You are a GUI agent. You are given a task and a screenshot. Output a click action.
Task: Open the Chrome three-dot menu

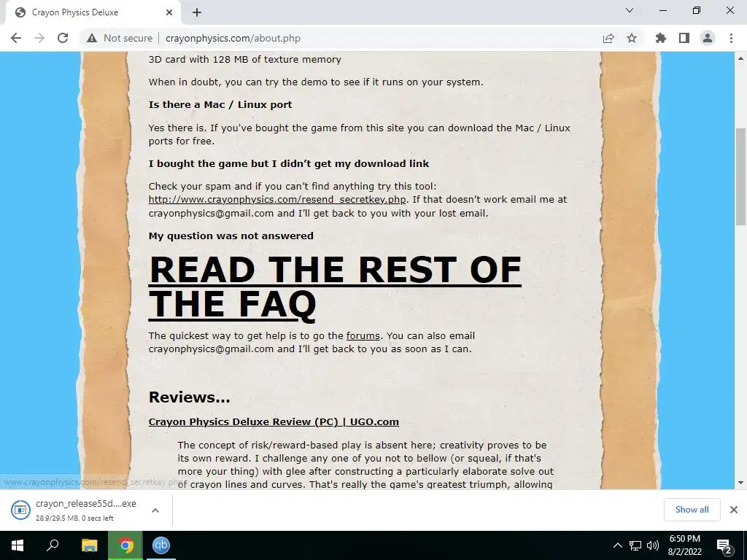[x=731, y=38]
